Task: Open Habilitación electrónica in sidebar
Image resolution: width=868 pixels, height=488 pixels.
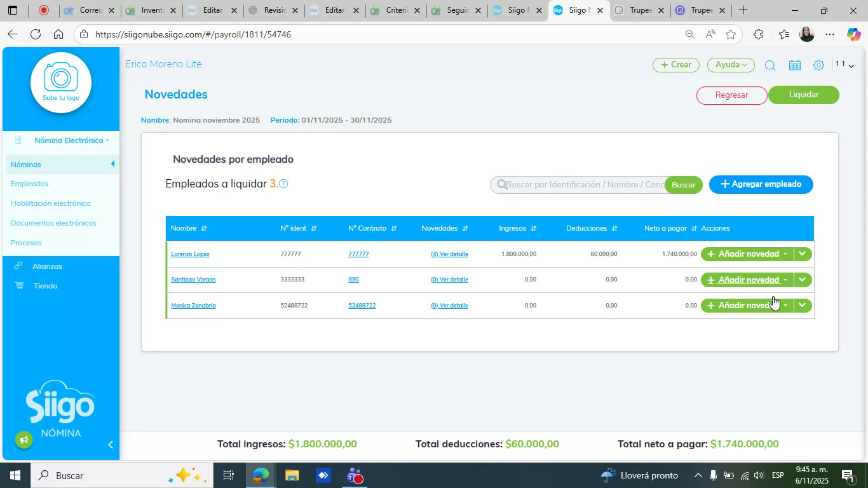Action: pyautogui.click(x=51, y=203)
